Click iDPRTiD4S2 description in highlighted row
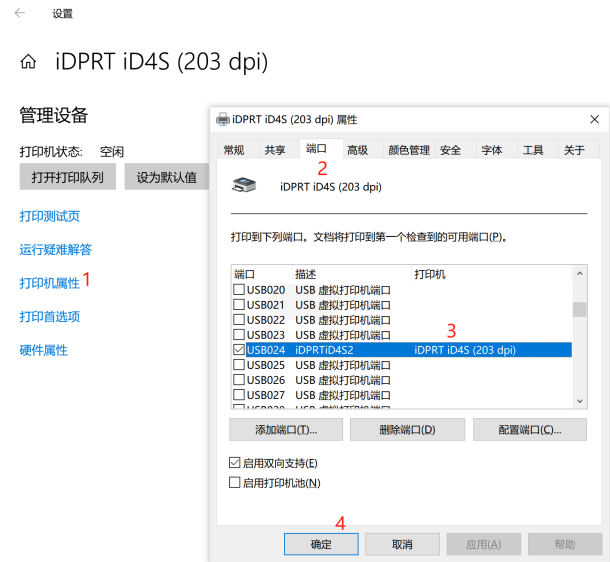The image size is (610, 562). click(324, 350)
